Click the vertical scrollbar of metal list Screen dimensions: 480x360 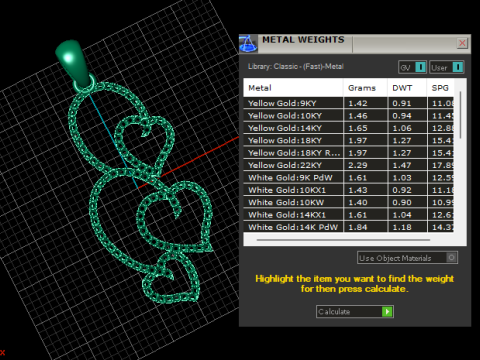461,115
